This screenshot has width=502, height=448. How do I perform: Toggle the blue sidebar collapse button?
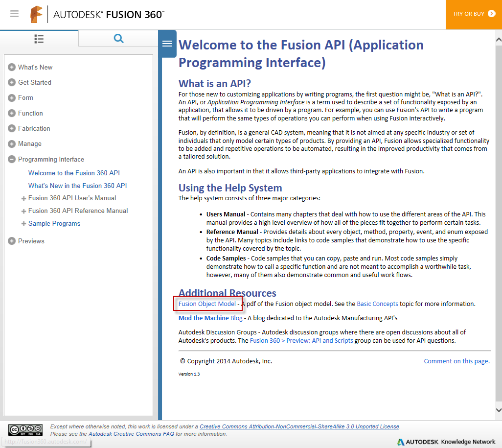[x=167, y=44]
